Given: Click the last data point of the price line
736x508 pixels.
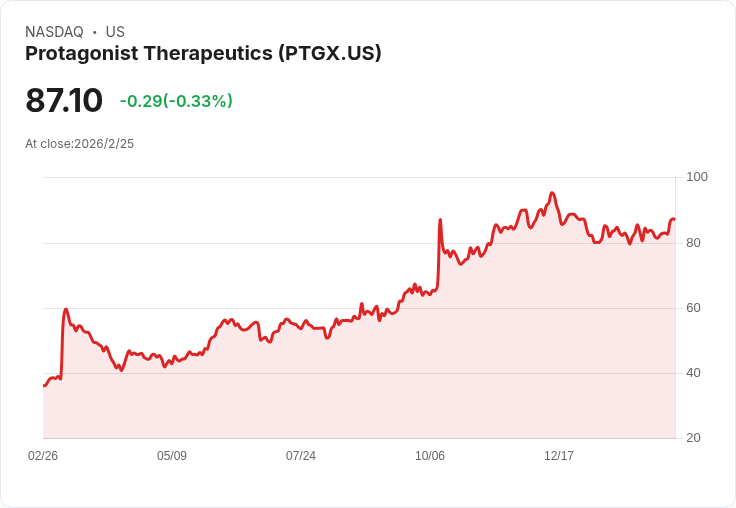Looking at the screenshot, I should (674, 219).
